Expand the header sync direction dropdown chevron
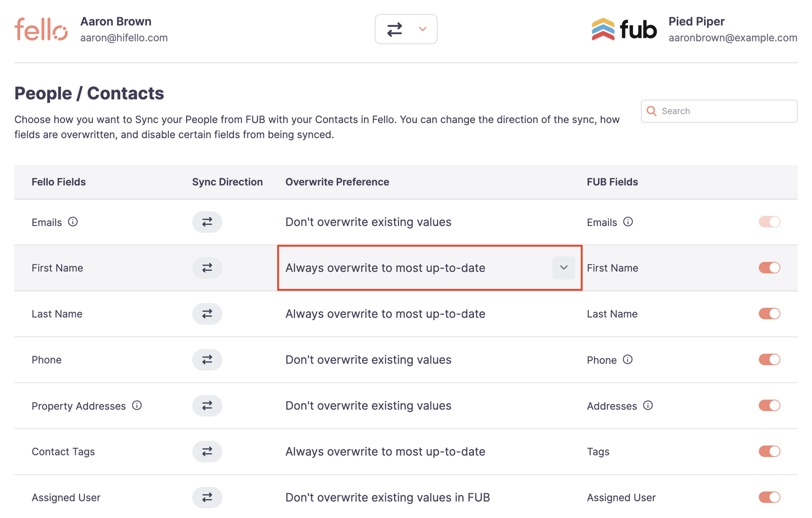The width and height of the screenshot is (812, 518). [422, 29]
